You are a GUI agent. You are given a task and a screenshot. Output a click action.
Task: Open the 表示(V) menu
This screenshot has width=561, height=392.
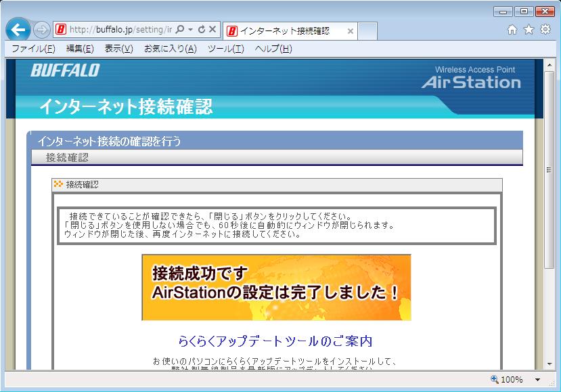coord(119,49)
